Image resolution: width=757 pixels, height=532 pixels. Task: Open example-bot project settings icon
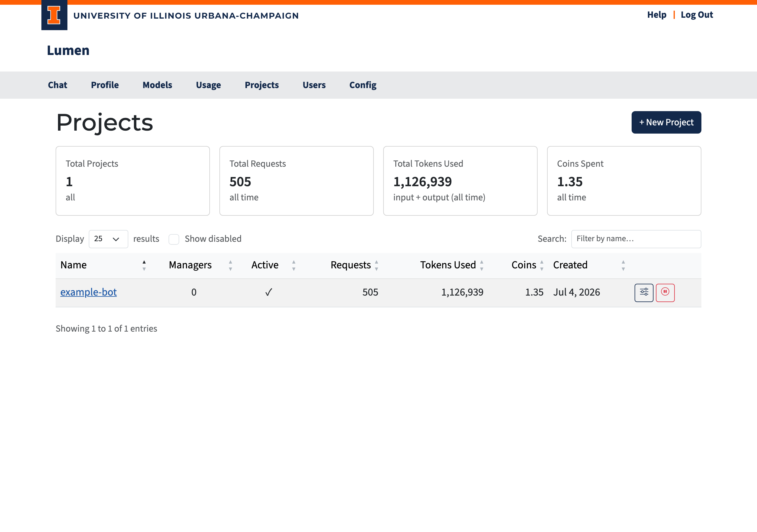point(643,292)
